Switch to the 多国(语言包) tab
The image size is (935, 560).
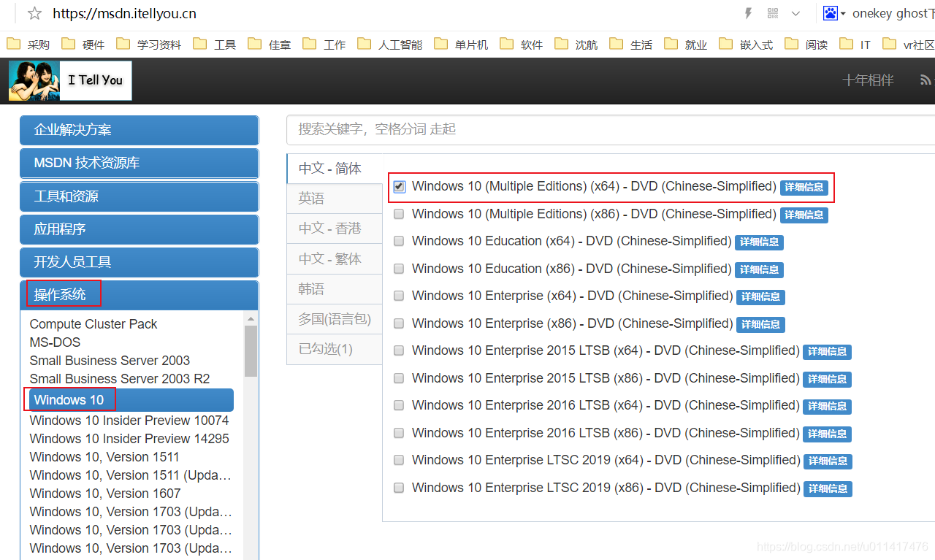pyautogui.click(x=335, y=319)
